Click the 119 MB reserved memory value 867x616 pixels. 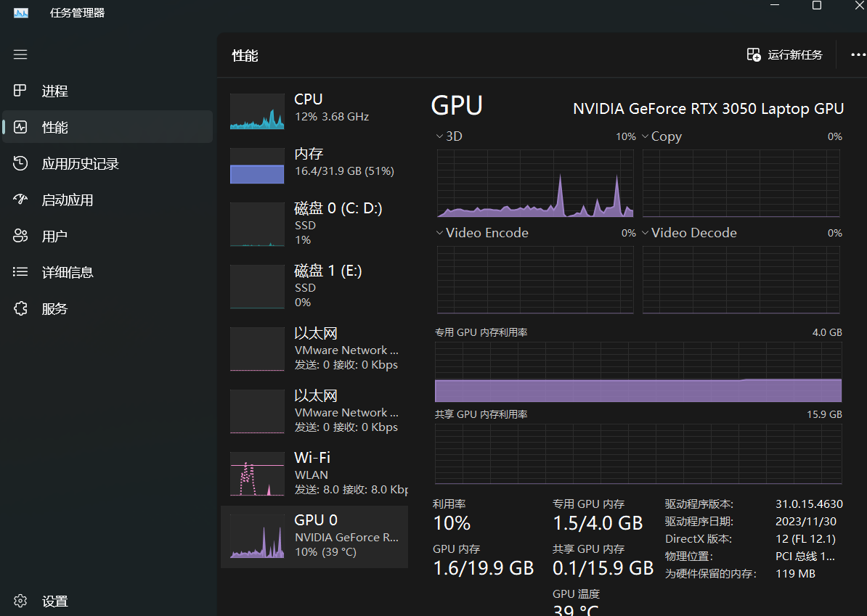(x=795, y=573)
